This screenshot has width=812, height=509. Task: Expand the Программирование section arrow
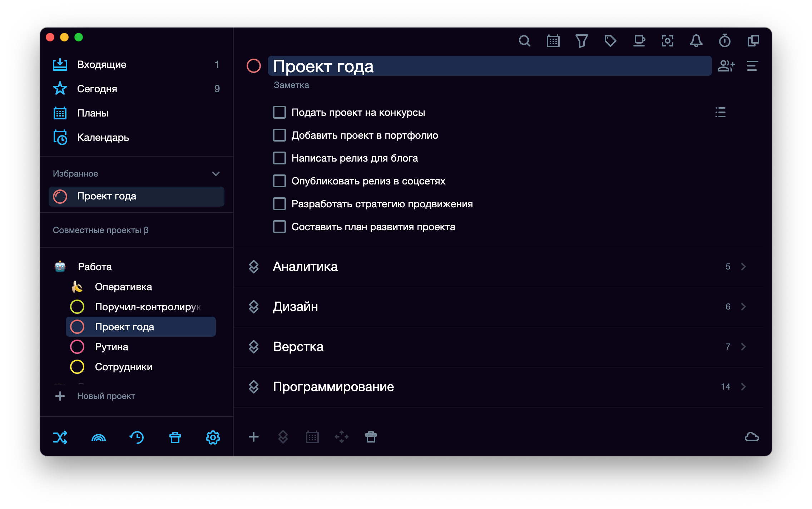coord(743,387)
